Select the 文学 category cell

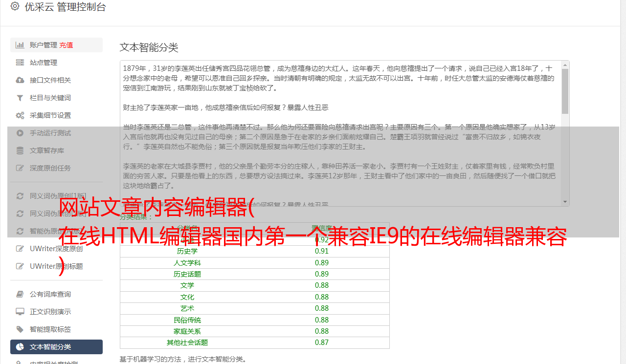[187, 285]
